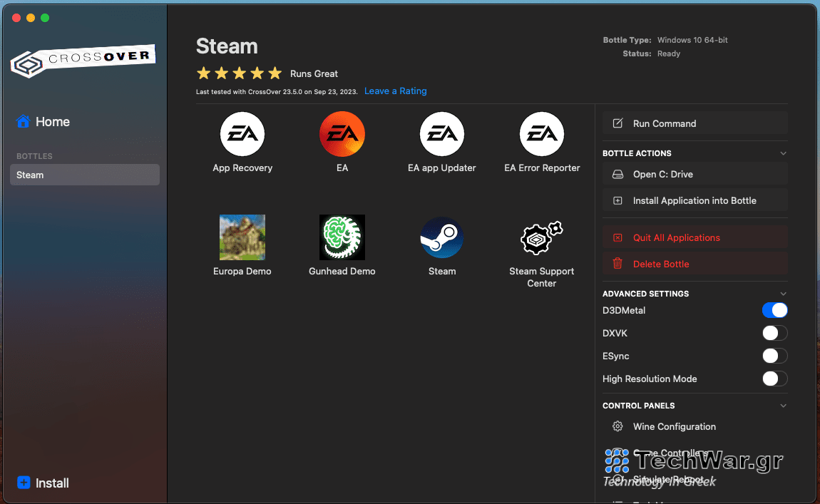Turn on High Resolution Mode

(774, 379)
